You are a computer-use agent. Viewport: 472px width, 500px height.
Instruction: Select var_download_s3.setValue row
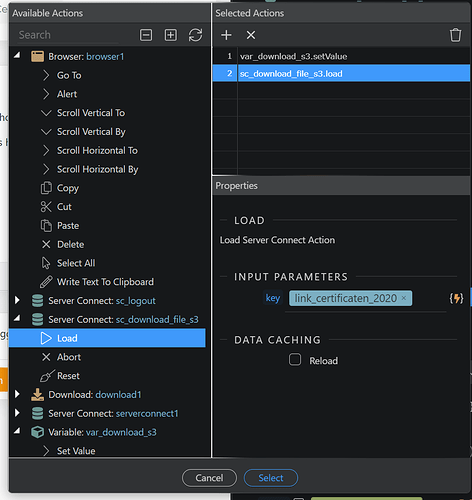341,56
